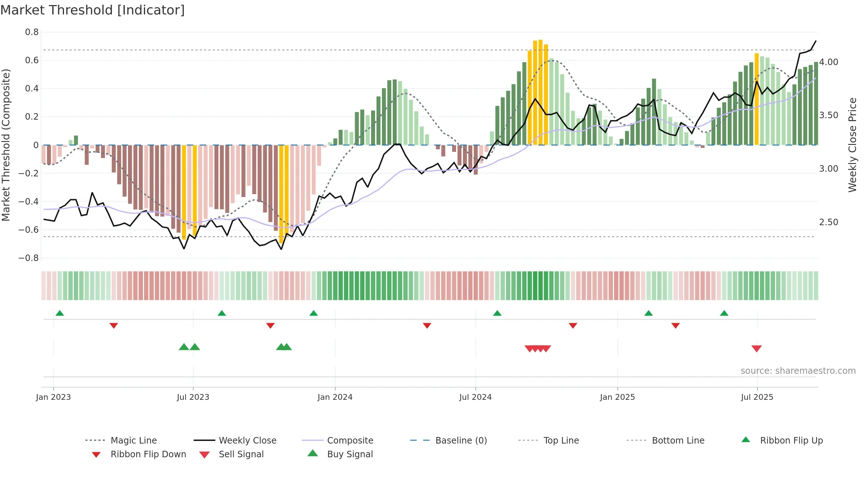Click the ribbon flip up marker before Jul 2025
The image size is (868, 488).
724,313
